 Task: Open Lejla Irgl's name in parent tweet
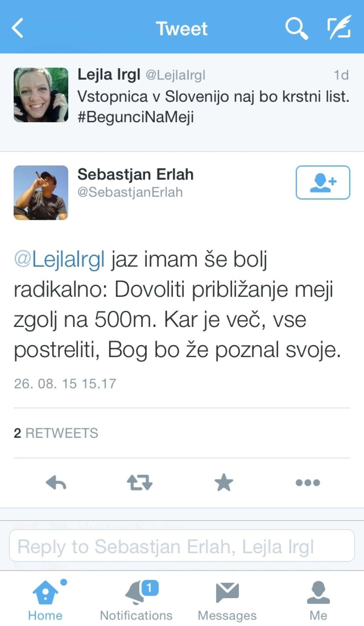[x=109, y=74]
